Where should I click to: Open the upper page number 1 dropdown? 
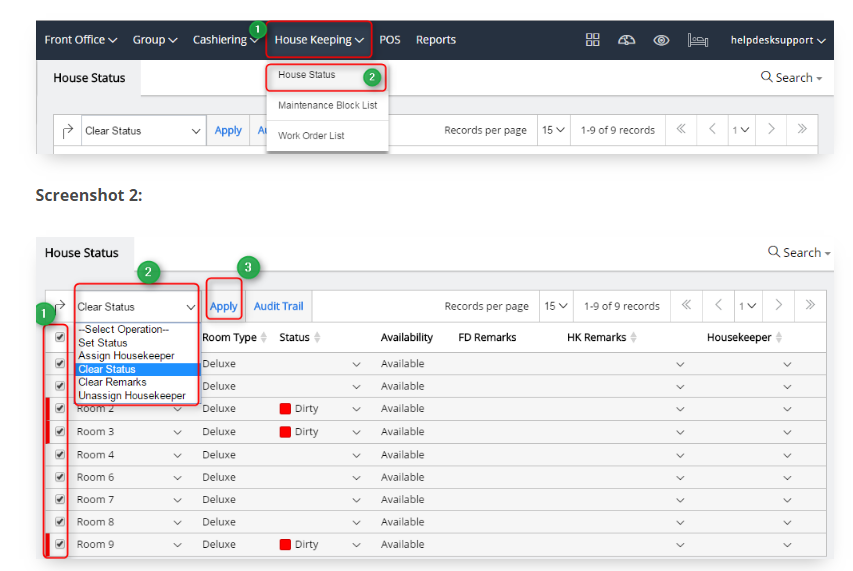click(741, 130)
